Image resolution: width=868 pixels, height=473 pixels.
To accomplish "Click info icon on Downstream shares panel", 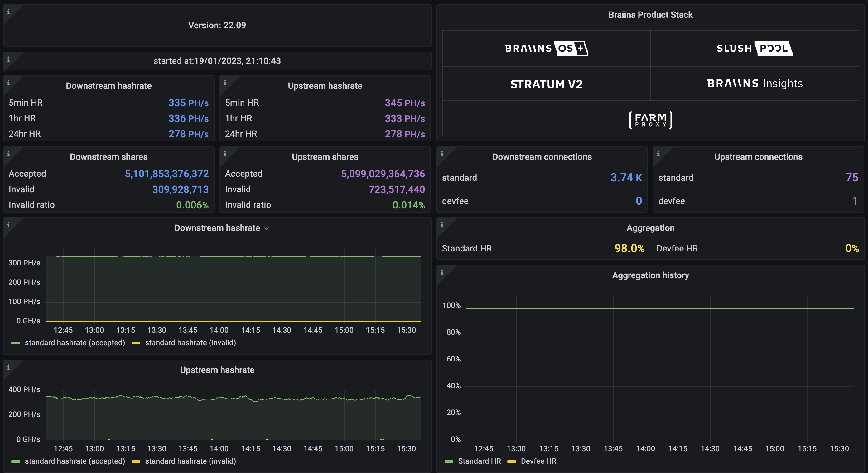I will [8, 154].
